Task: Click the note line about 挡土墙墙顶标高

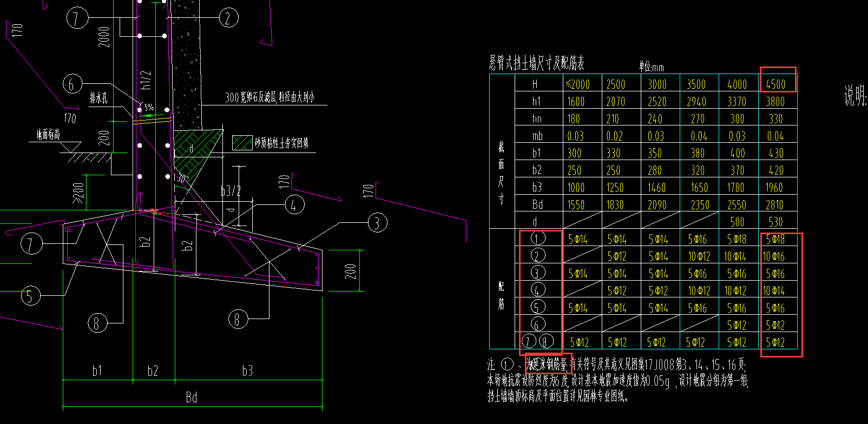Action: point(558,396)
